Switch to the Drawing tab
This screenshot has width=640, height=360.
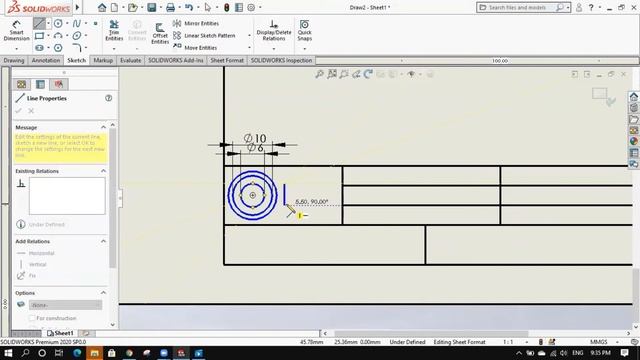click(14, 60)
